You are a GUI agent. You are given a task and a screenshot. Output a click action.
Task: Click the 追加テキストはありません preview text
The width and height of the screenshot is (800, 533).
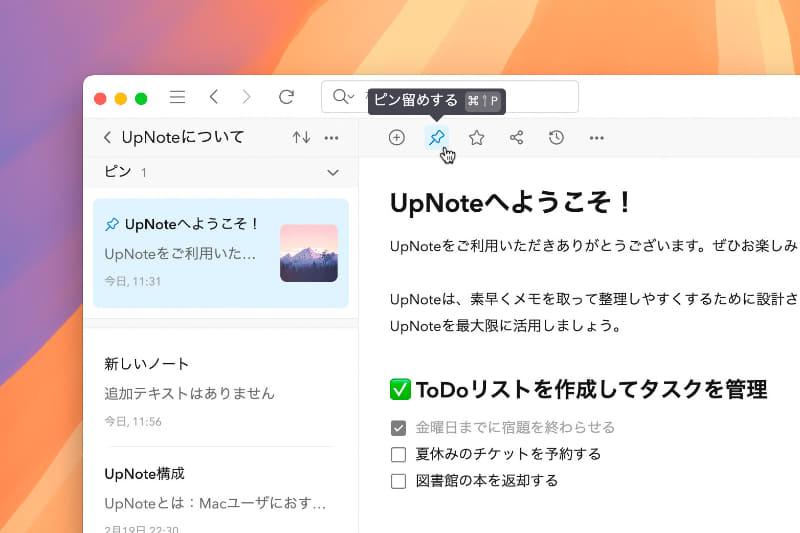tap(190, 393)
